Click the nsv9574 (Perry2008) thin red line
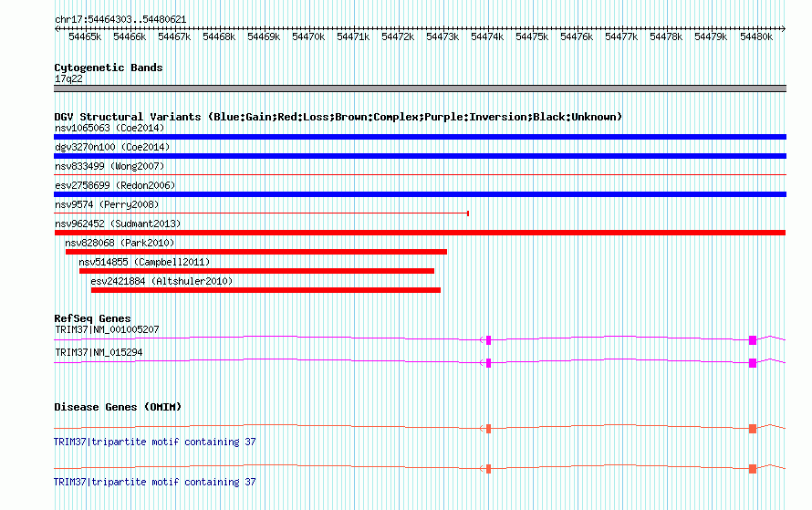This screenshot has width=812, height=510. click(x=262, y=213)
